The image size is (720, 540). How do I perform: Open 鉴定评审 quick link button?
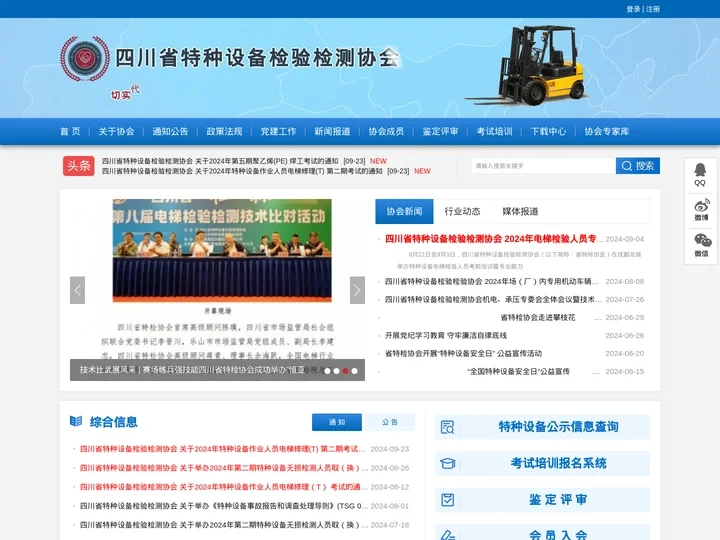[542, 500]
